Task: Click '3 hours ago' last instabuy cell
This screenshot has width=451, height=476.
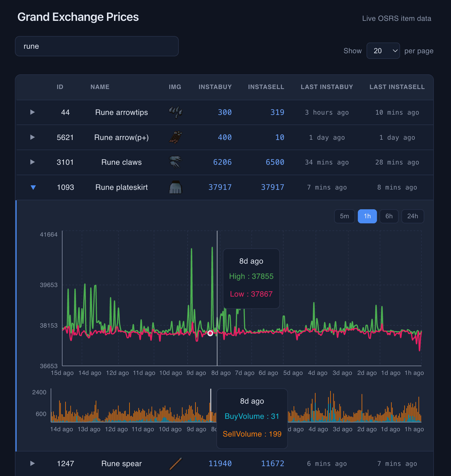Action: click(327, 112)
